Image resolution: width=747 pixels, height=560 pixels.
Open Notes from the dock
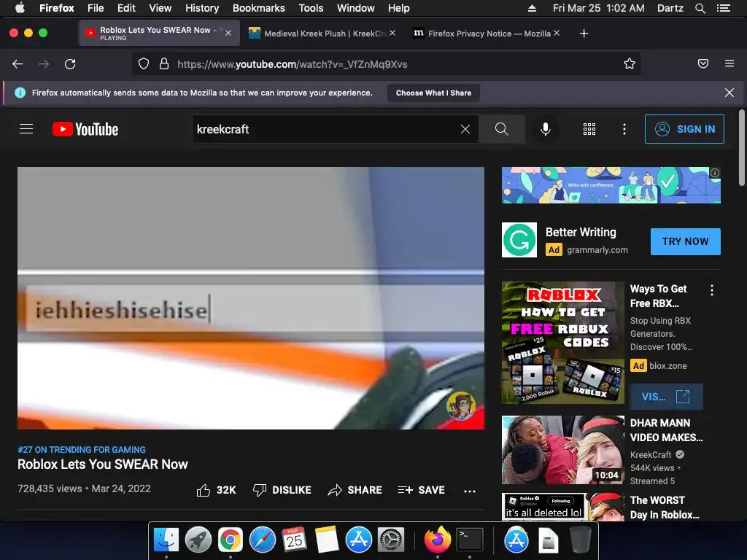[326, 540]
